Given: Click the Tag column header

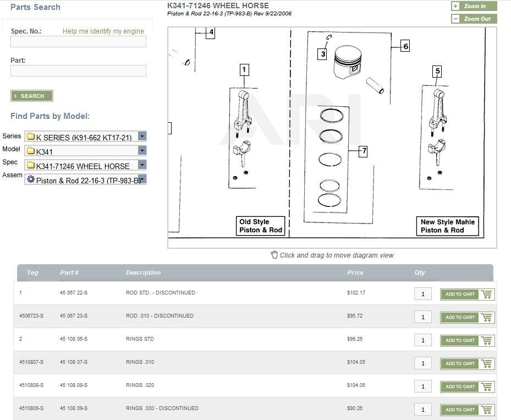Looking at the screenshot, I should point(32,272).
